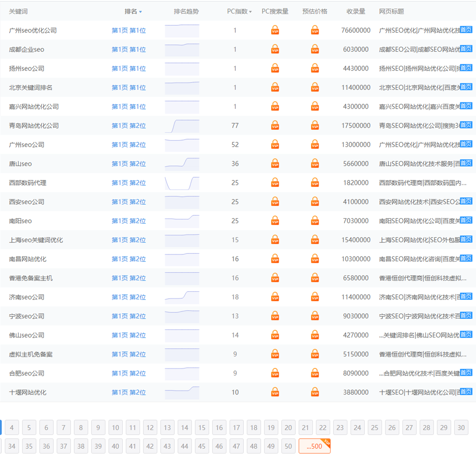
Task: Go to page 30
Action: coord(461,428)
